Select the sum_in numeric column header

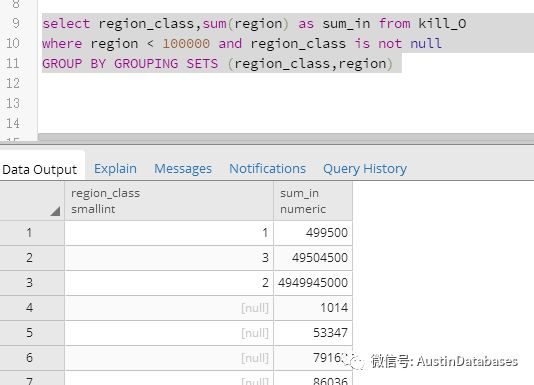pos(313,201)
